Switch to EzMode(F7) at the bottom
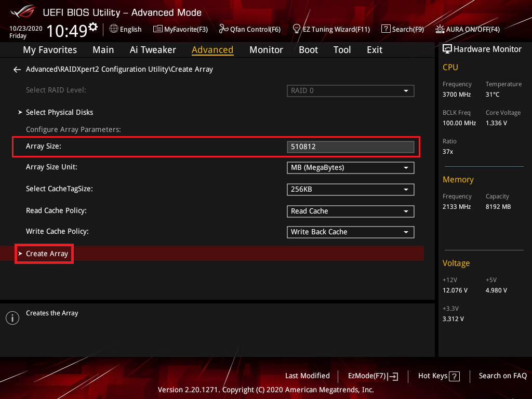This screenshot has height=399, width=532. (x=373, y=376)
